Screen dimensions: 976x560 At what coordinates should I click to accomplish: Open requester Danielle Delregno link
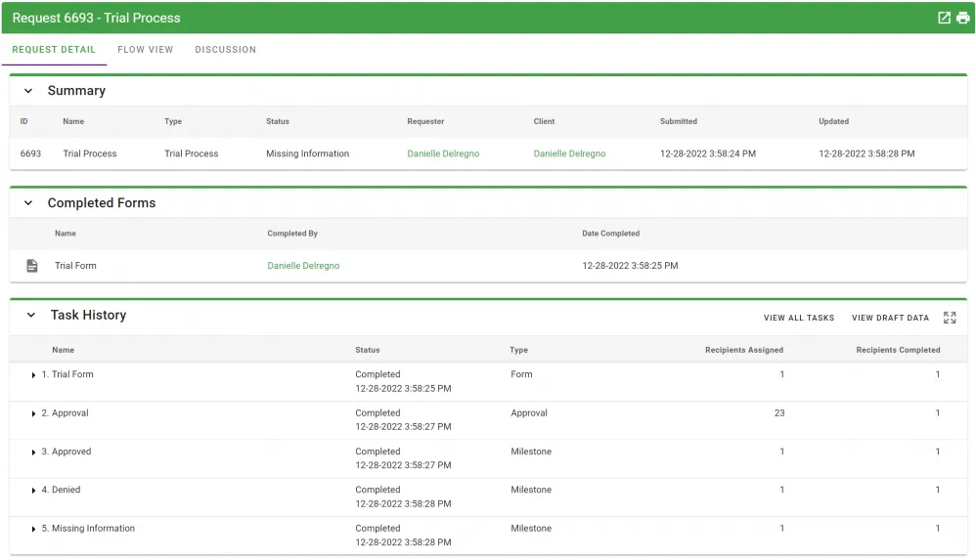[443, 153]
